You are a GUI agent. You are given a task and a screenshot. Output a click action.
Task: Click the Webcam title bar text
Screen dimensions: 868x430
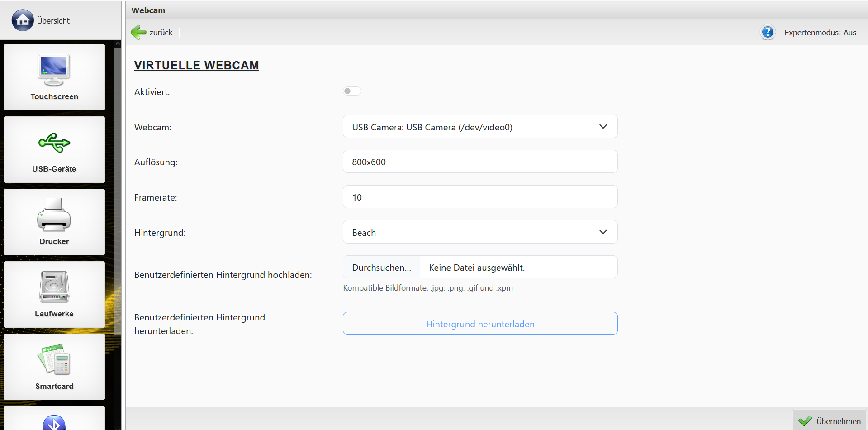coord(148,10)
